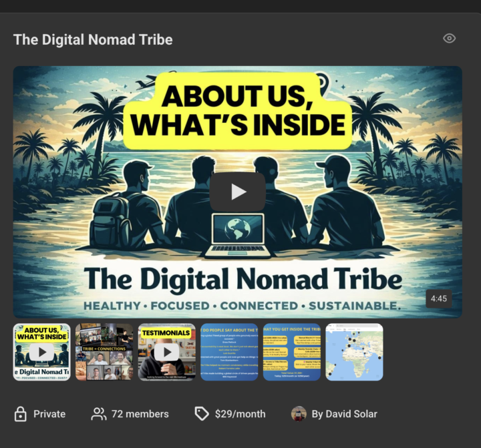Open the 'What do people say' thumbnail
Image resolution: width=481 pixels, height=448 pixels.
[229, 352]
